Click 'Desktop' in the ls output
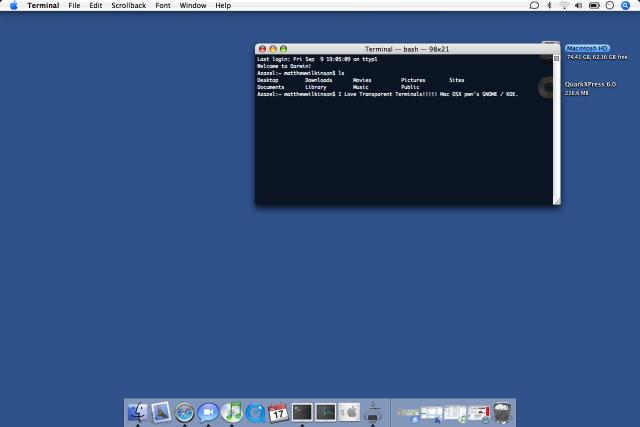This screenshot has height=427, width=640. tap(268, 80)
